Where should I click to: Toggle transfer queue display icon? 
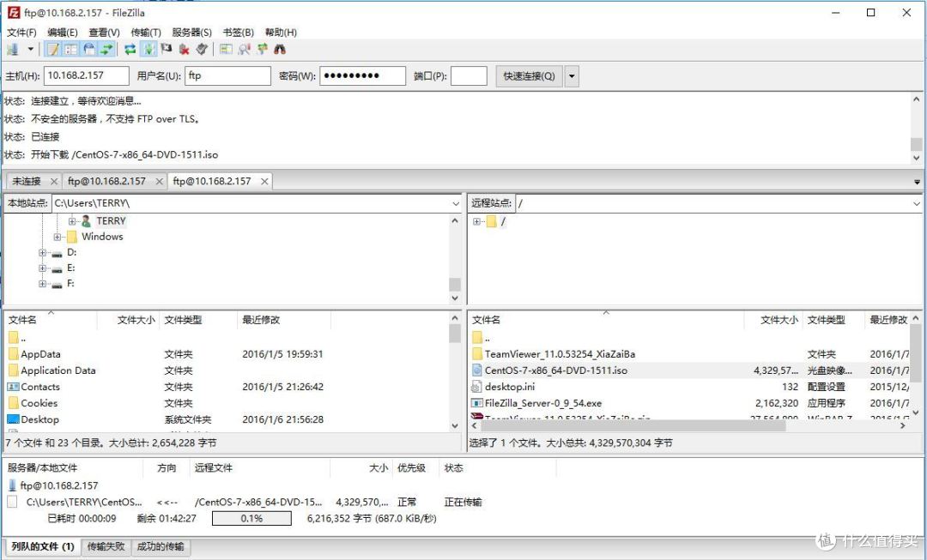(x=106, y=50)
